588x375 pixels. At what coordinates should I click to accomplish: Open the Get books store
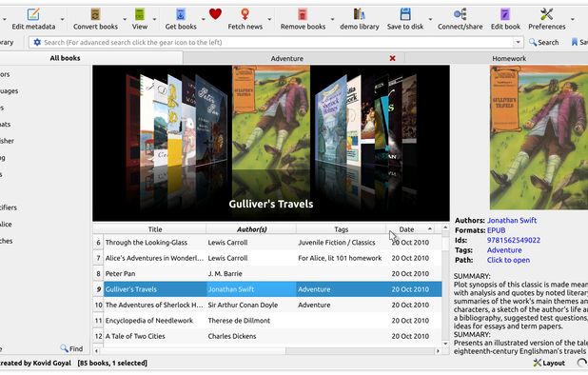click(x=181, y=19)
